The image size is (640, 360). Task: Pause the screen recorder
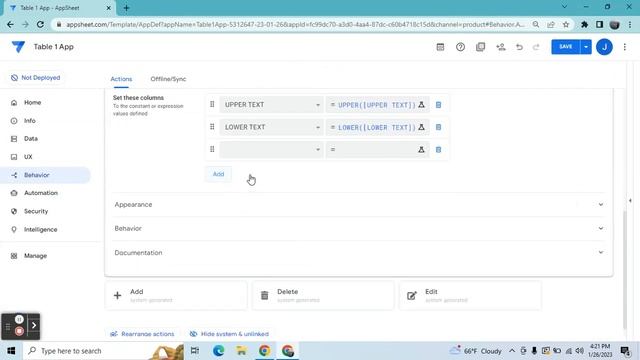[x=19, y=319]
